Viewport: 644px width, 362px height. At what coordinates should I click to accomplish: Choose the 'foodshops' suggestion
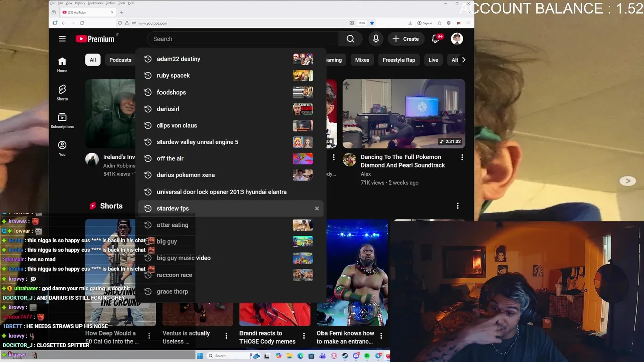[x=231, y=92]
